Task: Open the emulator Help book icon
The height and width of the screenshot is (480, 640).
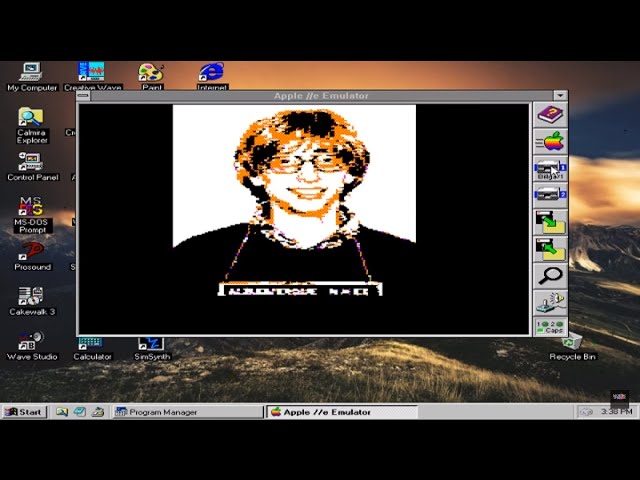Action: tap(550, 115)
